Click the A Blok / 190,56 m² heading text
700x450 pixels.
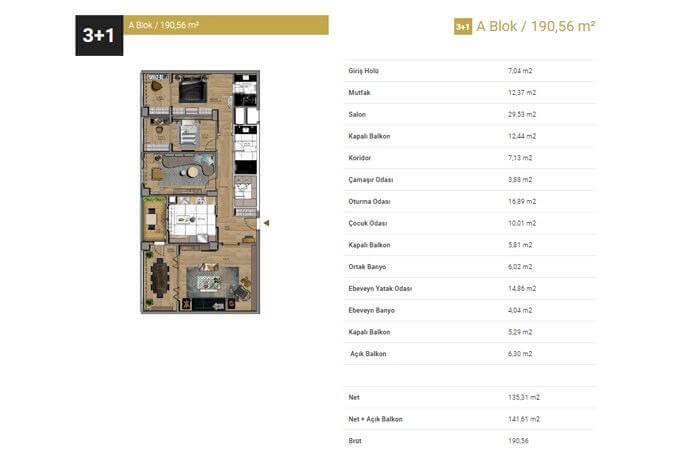536,27
